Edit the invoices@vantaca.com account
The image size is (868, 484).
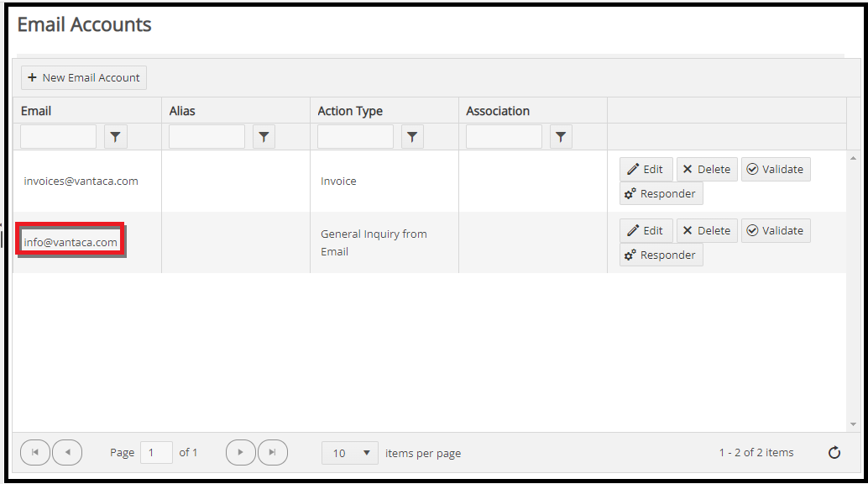coord(646,169)
